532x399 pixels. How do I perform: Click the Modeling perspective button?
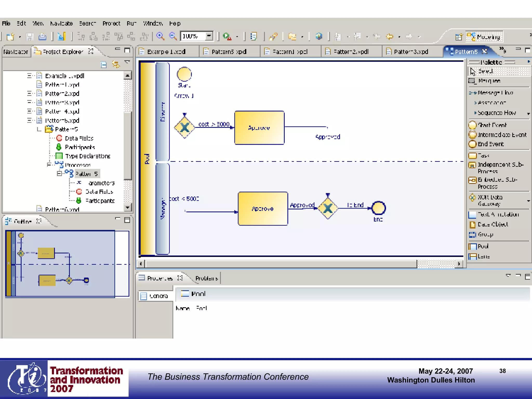485,37
